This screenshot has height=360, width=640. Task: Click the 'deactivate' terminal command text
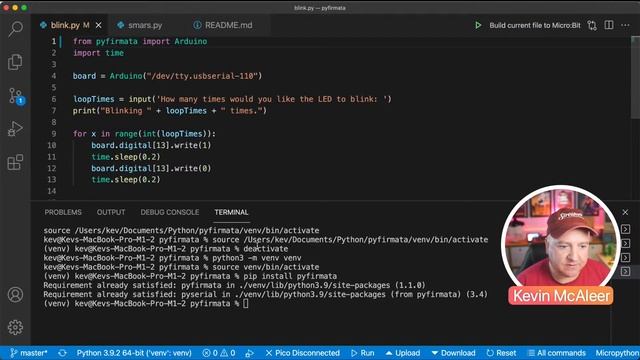coord(266,249)
